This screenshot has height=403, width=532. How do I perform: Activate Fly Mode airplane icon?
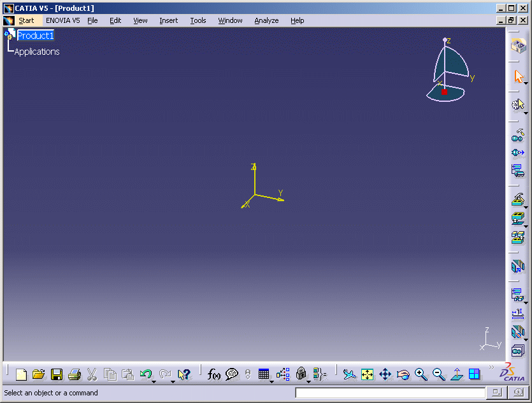point(350,374)
